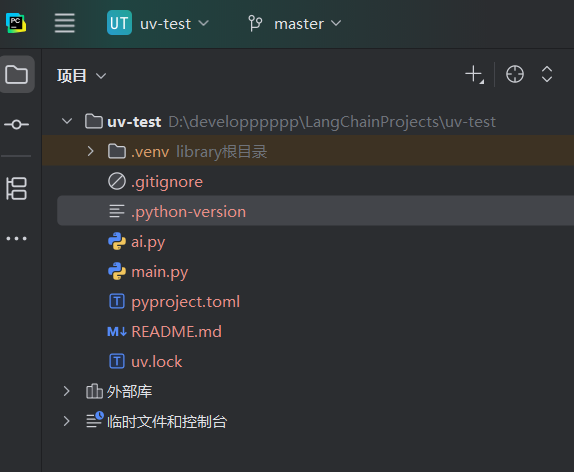The image size is (574, 472).
Task: Open the Structure tool window icon
Action: coord(16,189)
